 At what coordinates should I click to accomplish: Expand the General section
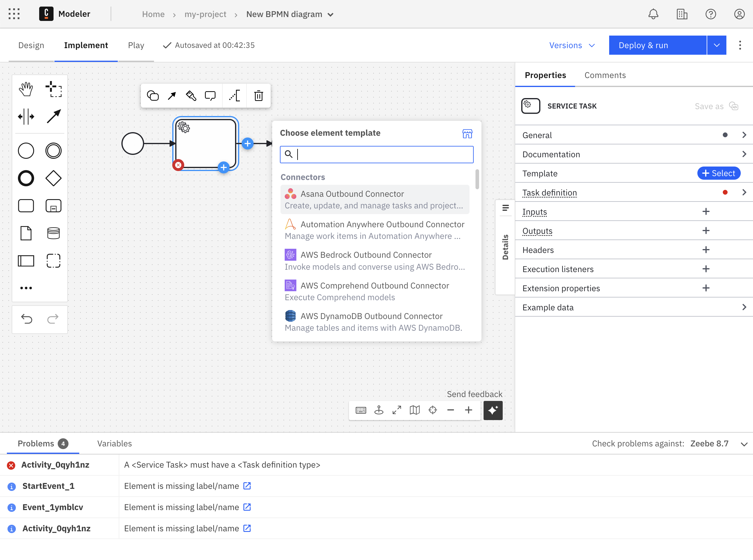coord(634,135)
